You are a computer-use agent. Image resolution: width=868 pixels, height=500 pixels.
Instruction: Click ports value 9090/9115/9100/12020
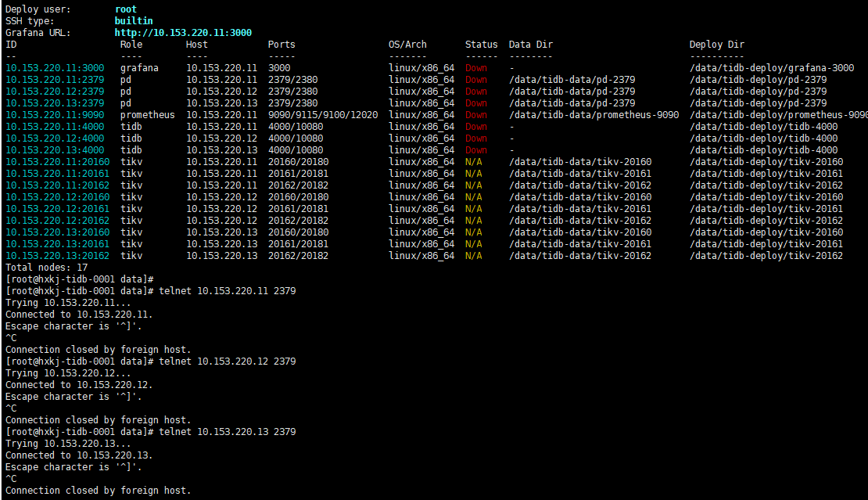click(323, 115)
